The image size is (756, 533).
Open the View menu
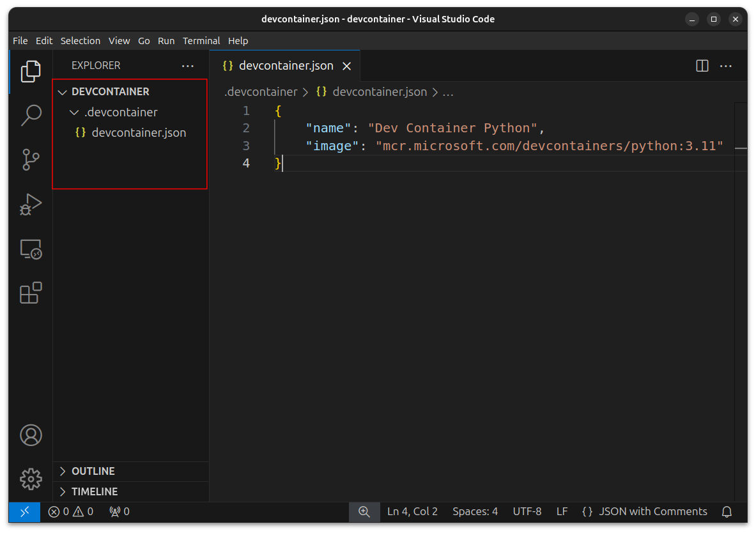[x=119, y=41]
